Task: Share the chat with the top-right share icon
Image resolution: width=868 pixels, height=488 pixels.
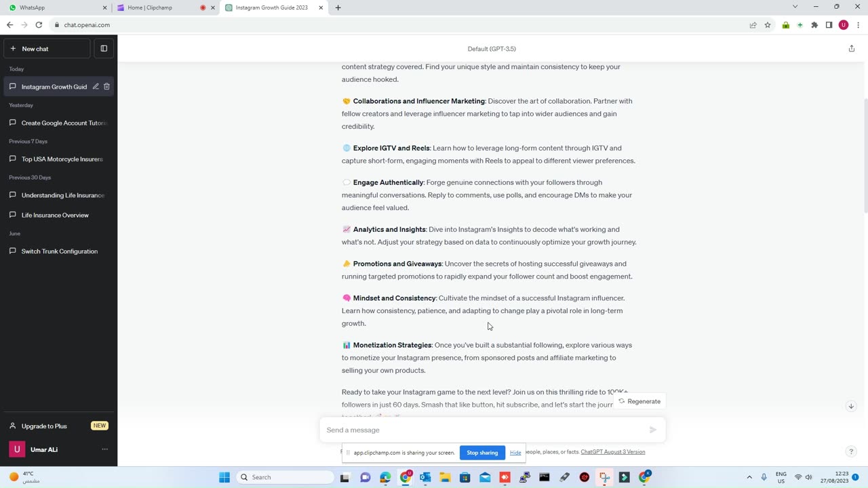Action: coord(852,49)
